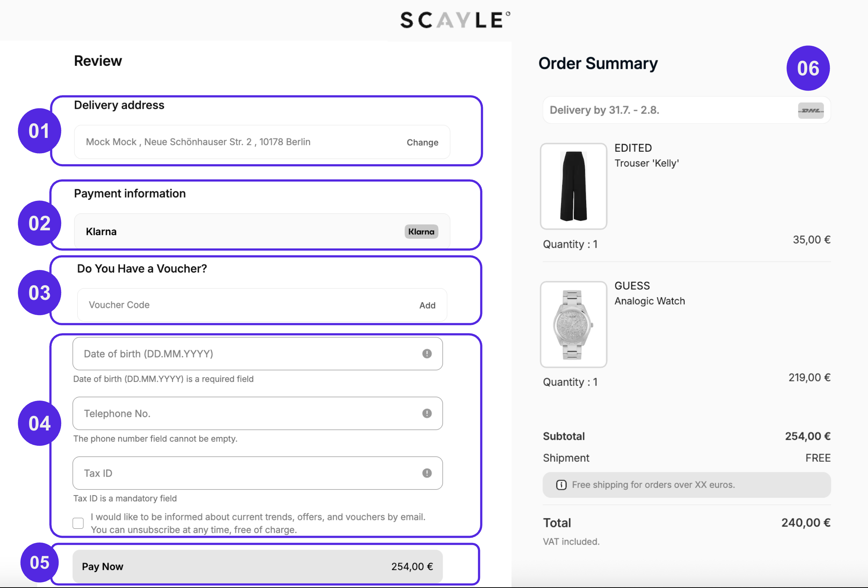This screenshot has height=588, width=868.
Task: Change the delivery address
Action: click(x=422, y=142)
